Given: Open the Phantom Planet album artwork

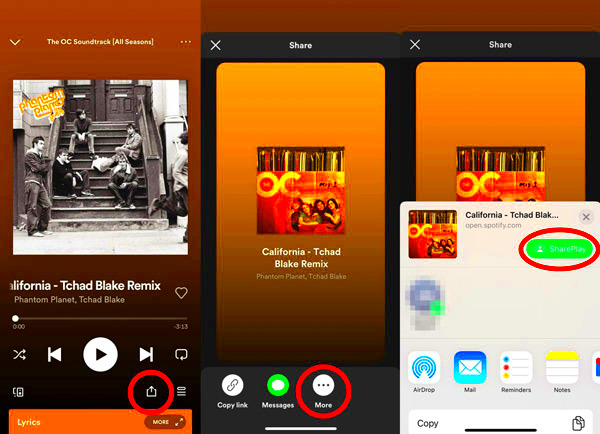Looking at the screenshot, I should 100,167.
